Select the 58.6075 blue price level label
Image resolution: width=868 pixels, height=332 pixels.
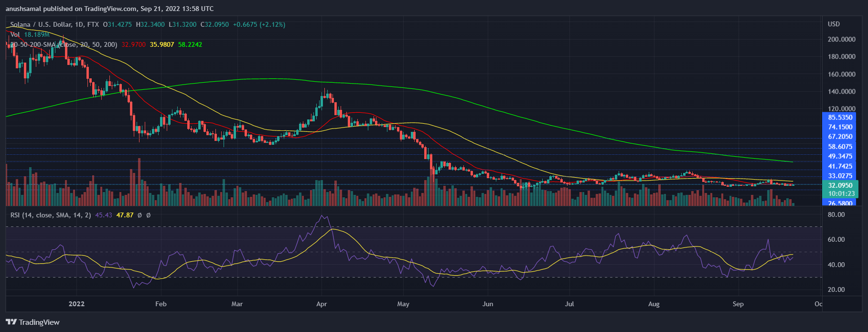(x=840, y=147)
